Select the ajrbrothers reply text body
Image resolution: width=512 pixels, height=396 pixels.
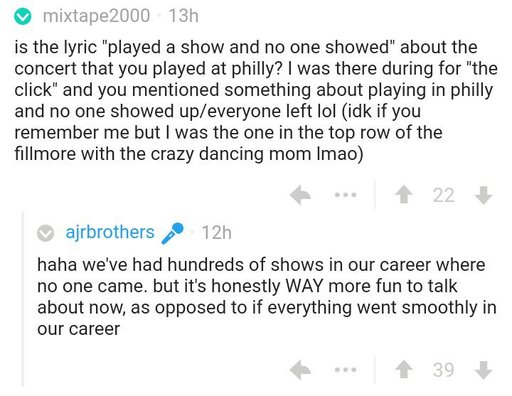point(267,297)
